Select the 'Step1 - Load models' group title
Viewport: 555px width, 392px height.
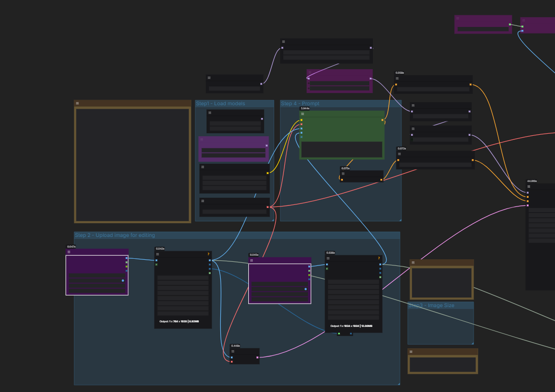(x=220, y=103)
